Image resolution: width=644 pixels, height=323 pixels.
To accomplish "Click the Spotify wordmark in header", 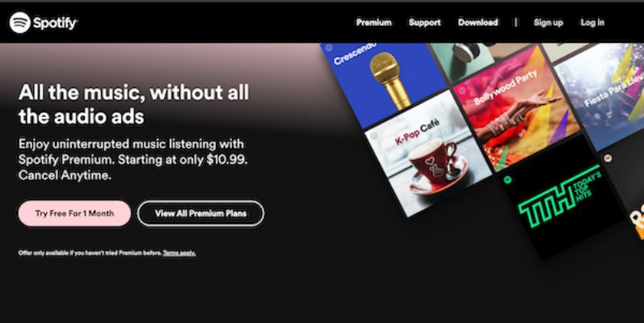I will [55, 23].
